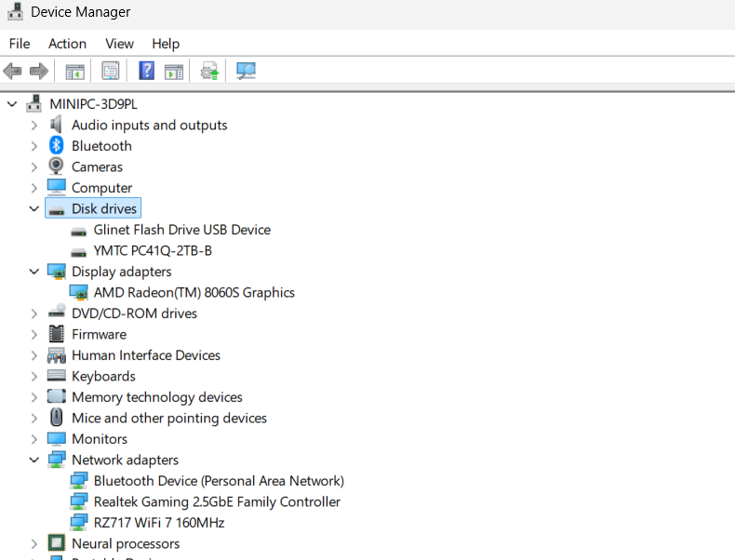Click the Mice and other pointing devices icon
The width and height of the screenshot is (735, 560).
pyautogui.click(x=56, y=417)
